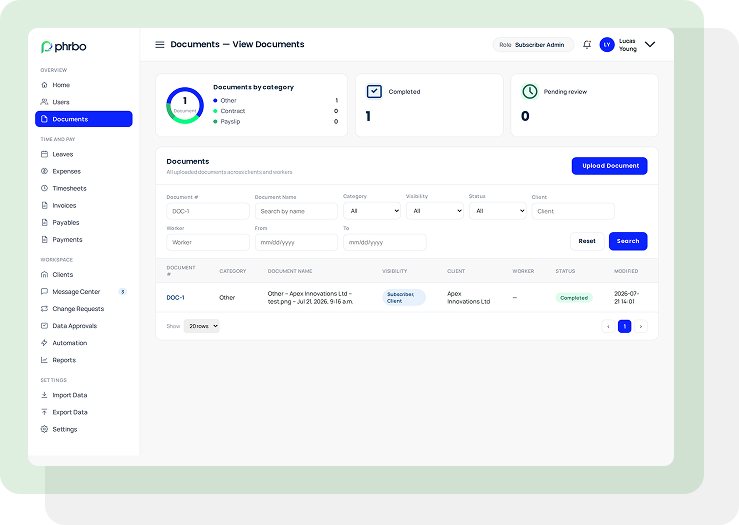Click the Timesheets clock icon
This screenshot has height=525, width=739.
click(x=44, y=188)
